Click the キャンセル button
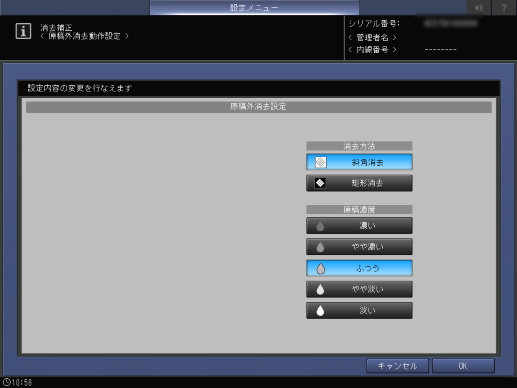This screenshot has width=517, height=388. tap(397, 366)
